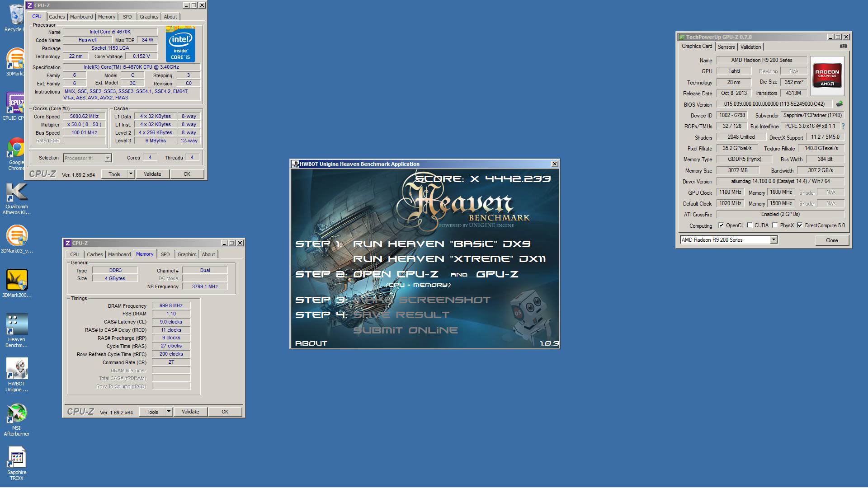Toggle the CUDA checkbox in GPU-Z
The image size is (868, 488).
750,225
